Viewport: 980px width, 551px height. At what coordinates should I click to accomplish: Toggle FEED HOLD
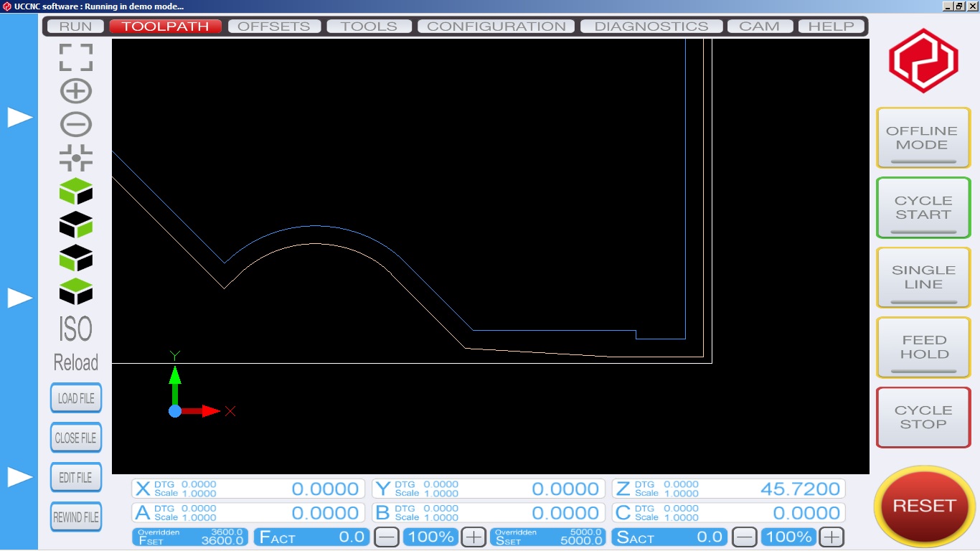point(923,347)
